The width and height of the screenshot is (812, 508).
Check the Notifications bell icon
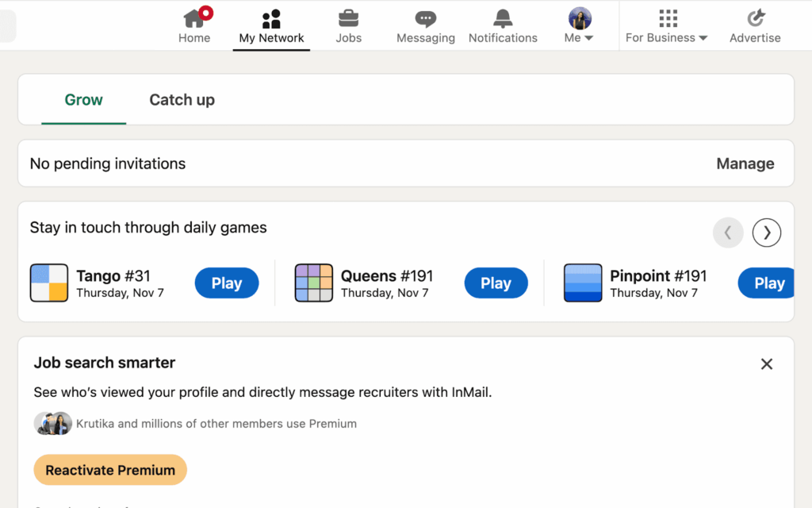tap(503, 18)
